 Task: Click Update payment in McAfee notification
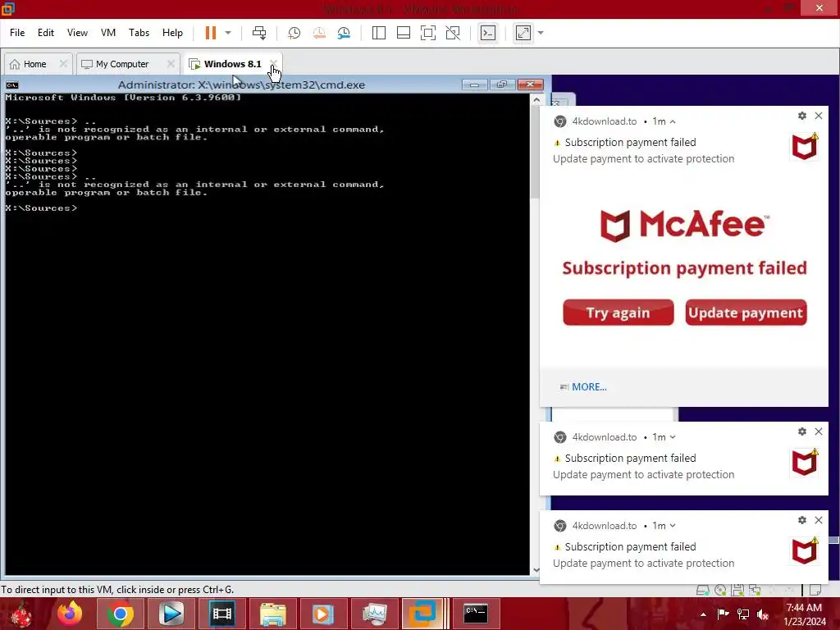click(746, 313)
